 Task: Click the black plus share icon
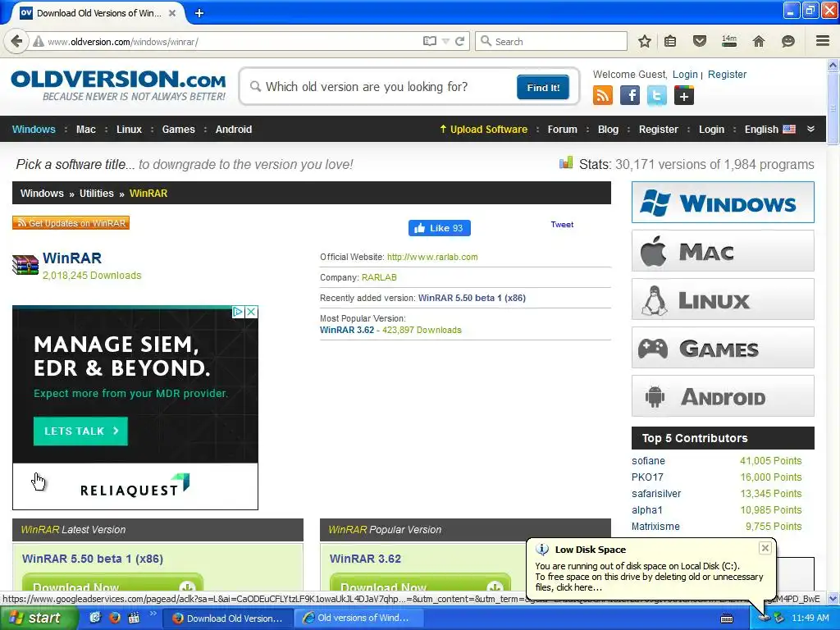tap(684, 95)
